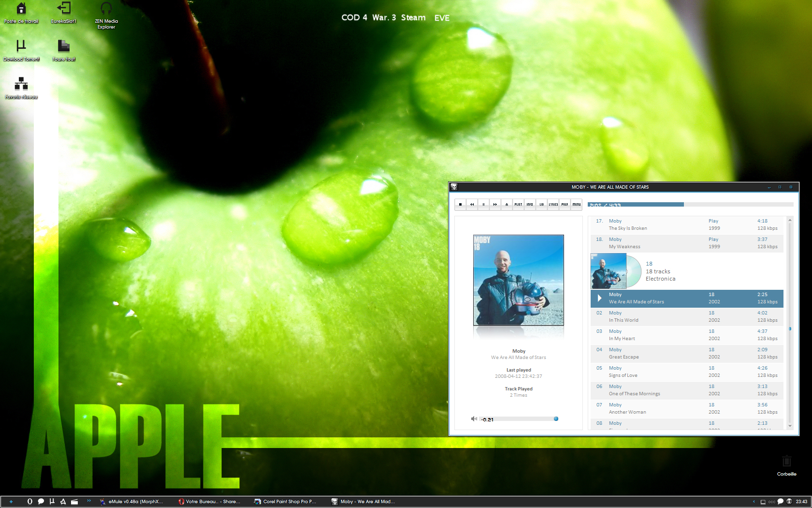
Task: Click the torrent quick launch icon on taskbar
Action: 52,502
